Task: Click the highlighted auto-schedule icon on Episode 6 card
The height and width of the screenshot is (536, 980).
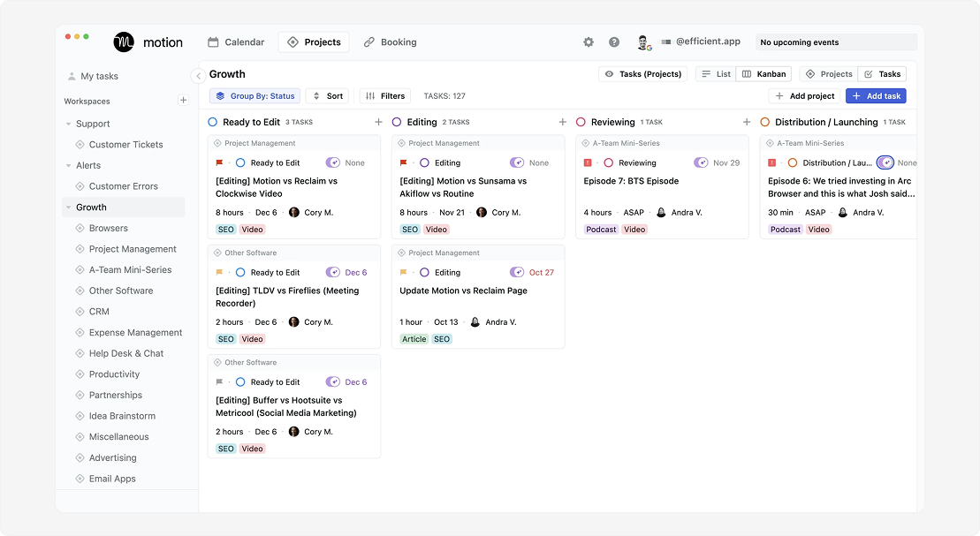Action: [885, 162]
